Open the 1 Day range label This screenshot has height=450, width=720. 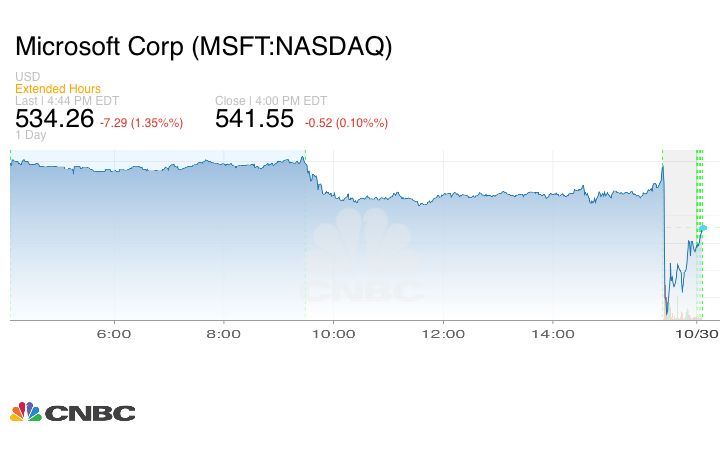[30, 134]
